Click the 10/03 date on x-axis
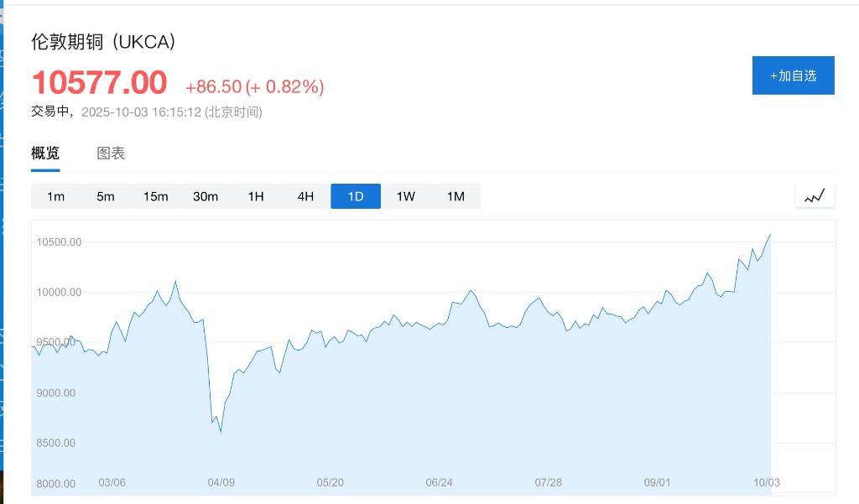859x504 pixels. 766,482
